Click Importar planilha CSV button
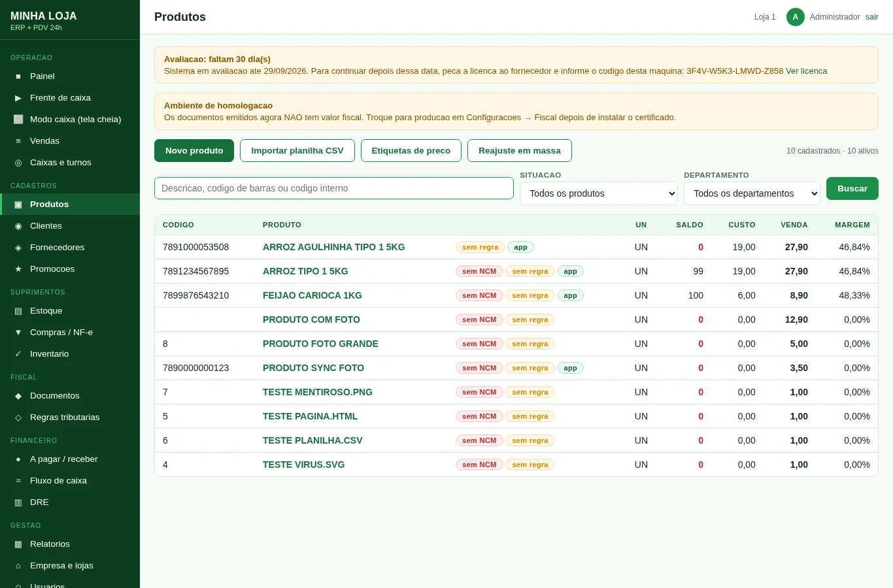The image size is (893, 588). (297, 150)
